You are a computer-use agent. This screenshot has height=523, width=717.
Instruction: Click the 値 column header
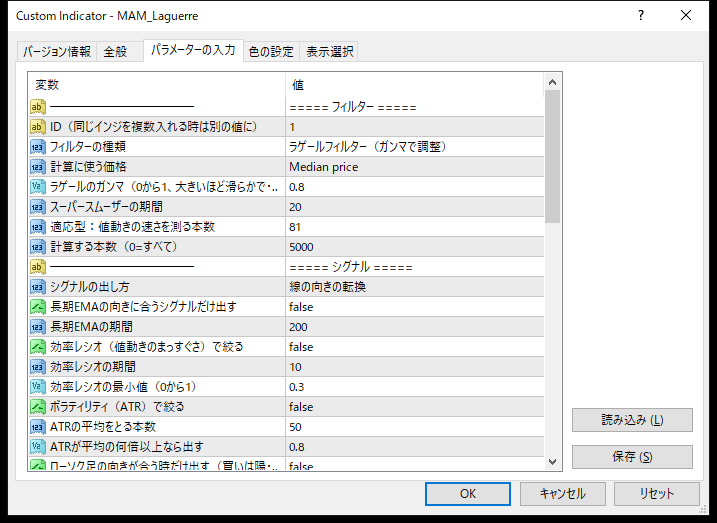point(415,85)
